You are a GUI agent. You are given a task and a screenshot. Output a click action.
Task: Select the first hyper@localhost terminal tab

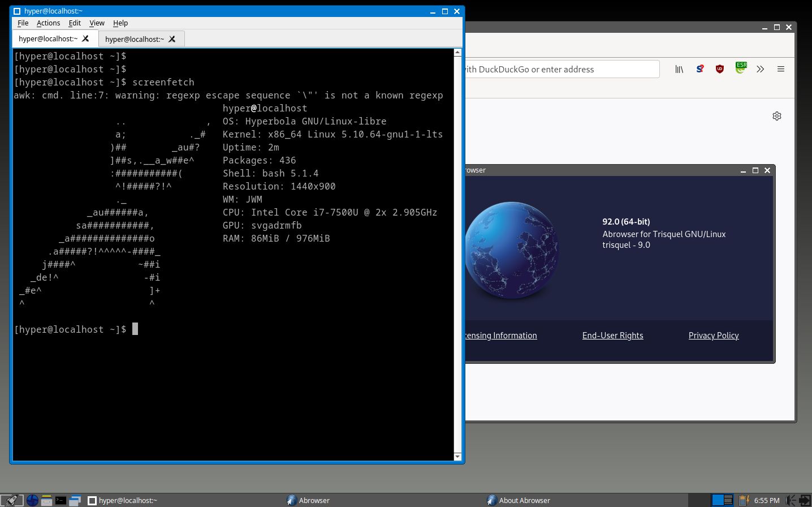(55, 38)
